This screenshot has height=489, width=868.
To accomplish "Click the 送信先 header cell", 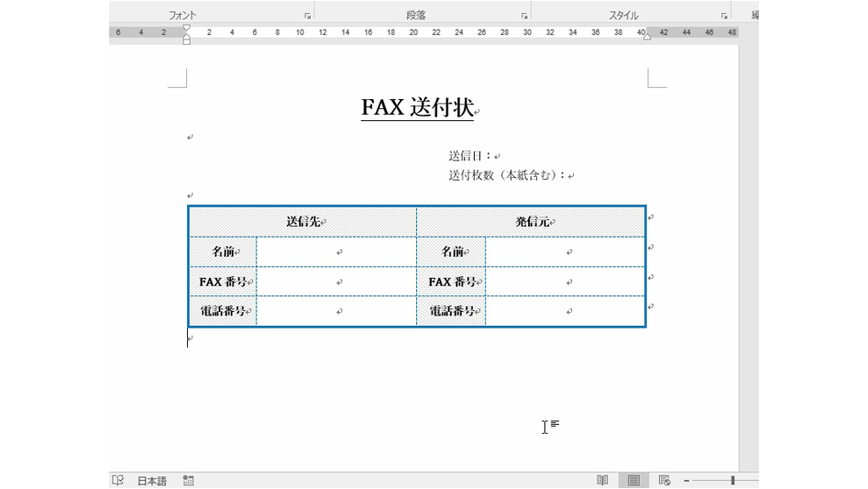I will (x=302, y=221).
